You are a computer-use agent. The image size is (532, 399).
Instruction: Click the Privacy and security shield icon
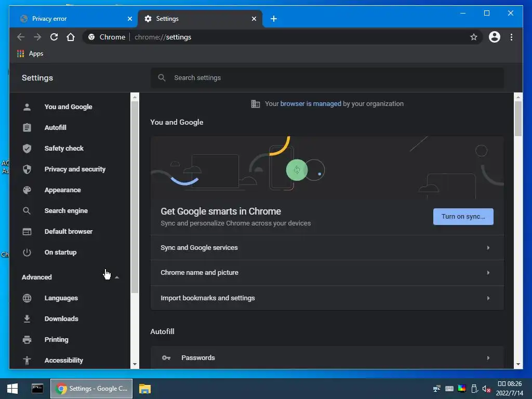27,169
